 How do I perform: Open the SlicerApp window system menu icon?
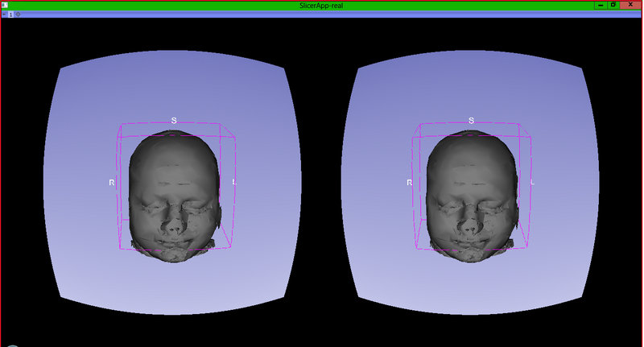pyautogui.click(x=5, y=5)
